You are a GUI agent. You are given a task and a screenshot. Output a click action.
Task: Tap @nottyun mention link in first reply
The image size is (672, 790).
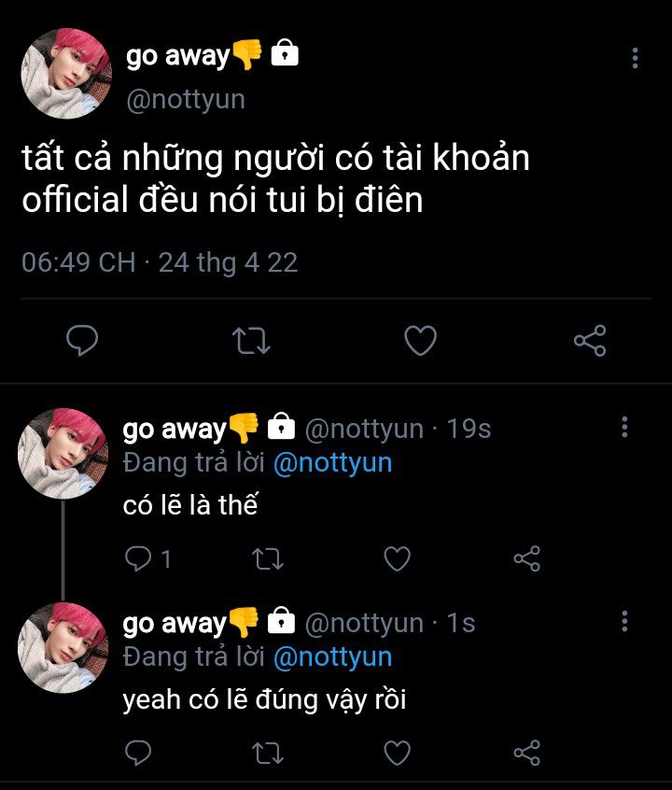332,463
